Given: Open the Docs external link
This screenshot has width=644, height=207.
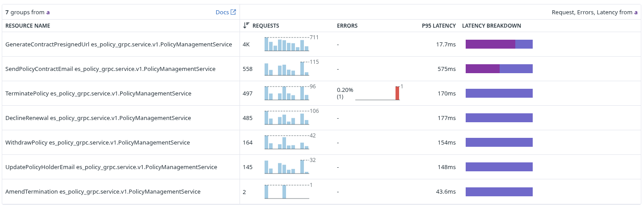Looking at the screenshot, I should [222, 12].
